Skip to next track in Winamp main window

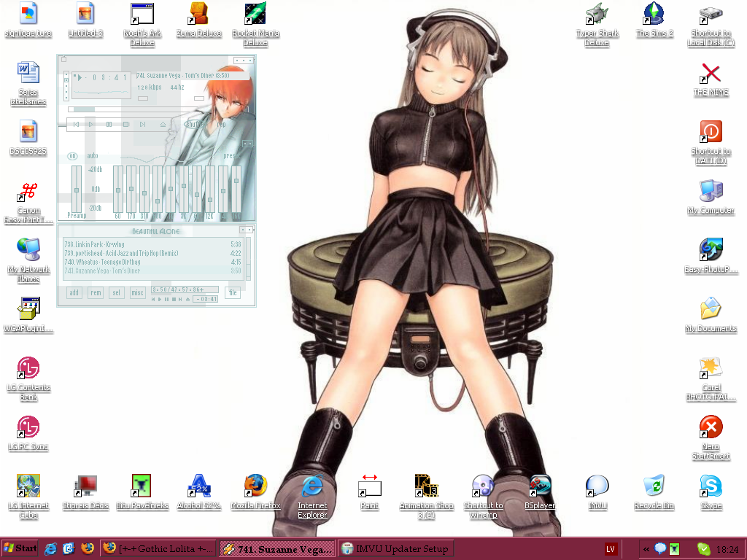[x=142, y=124]
